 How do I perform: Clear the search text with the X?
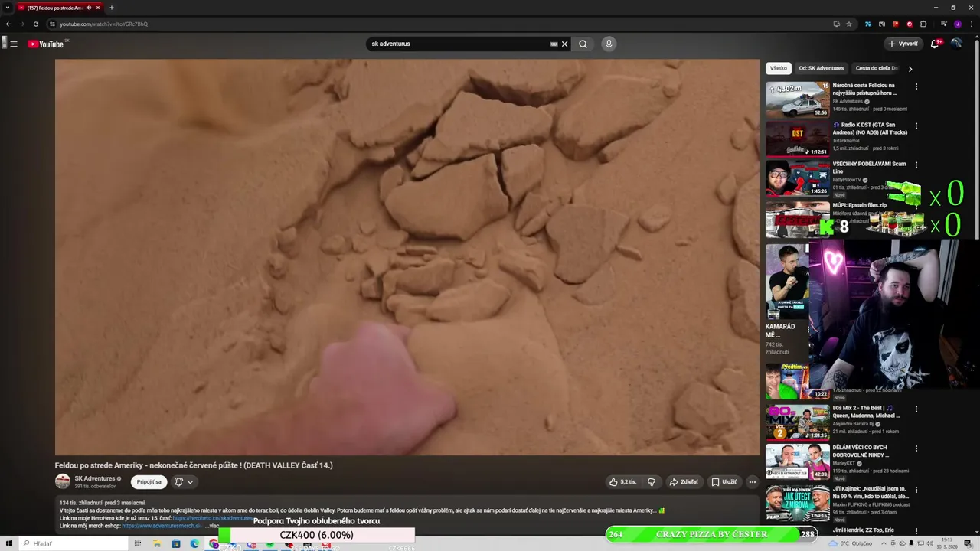click(565, 44)
